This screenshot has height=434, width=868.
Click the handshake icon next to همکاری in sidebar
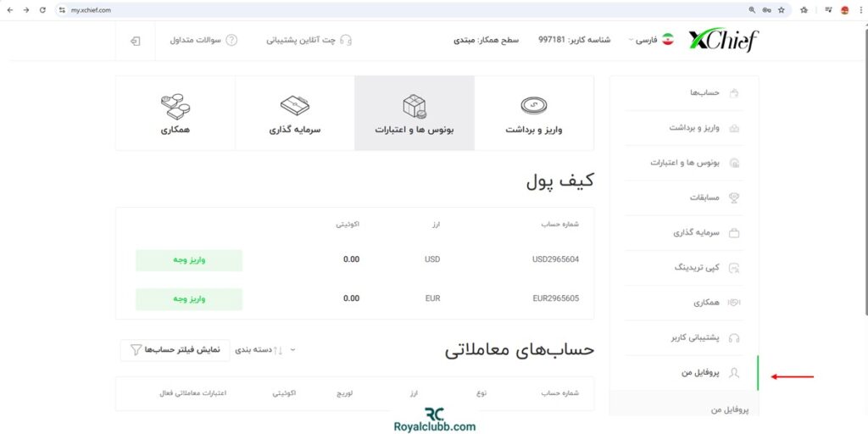[x=734, y=303]
